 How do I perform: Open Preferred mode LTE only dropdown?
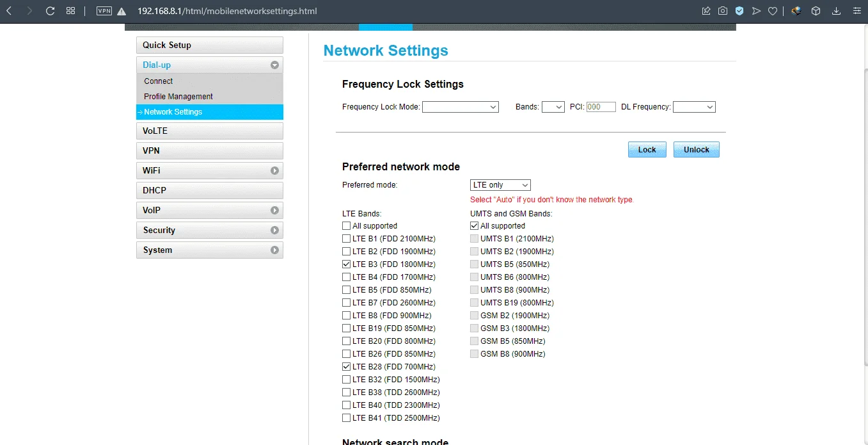click(500, 185)
